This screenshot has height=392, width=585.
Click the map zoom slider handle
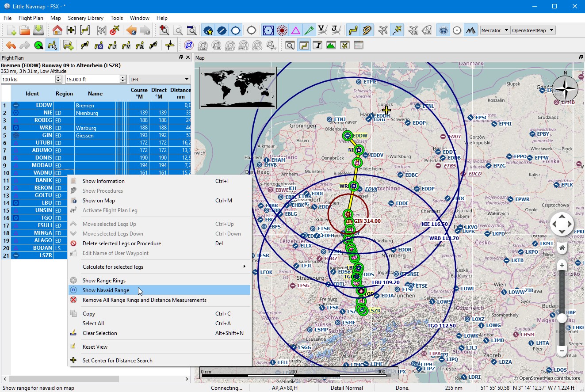pyautogui.click(x=562, y=318)
